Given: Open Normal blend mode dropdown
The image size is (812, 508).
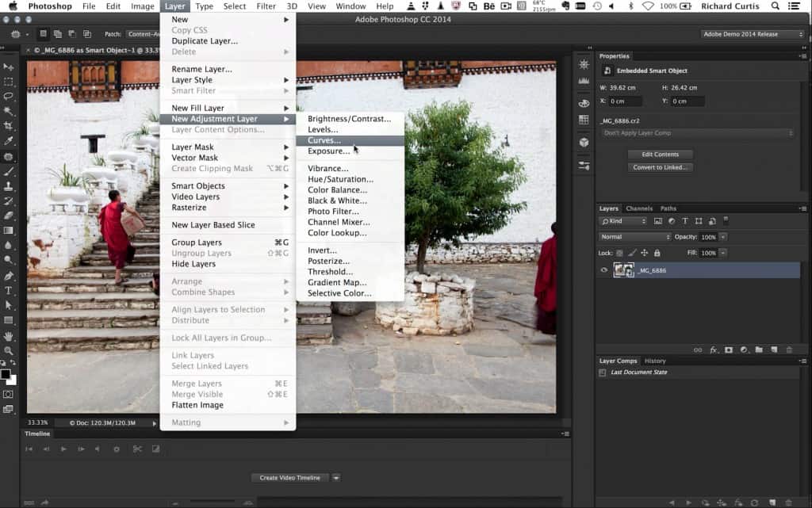Looking at the screenshot, I should click(x=635, y=237).
